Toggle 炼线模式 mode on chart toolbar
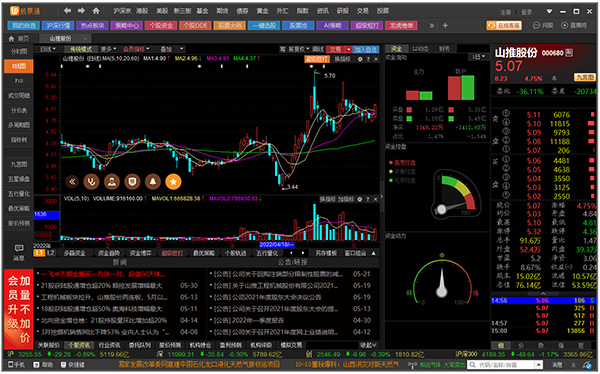 tap(81, 49)
